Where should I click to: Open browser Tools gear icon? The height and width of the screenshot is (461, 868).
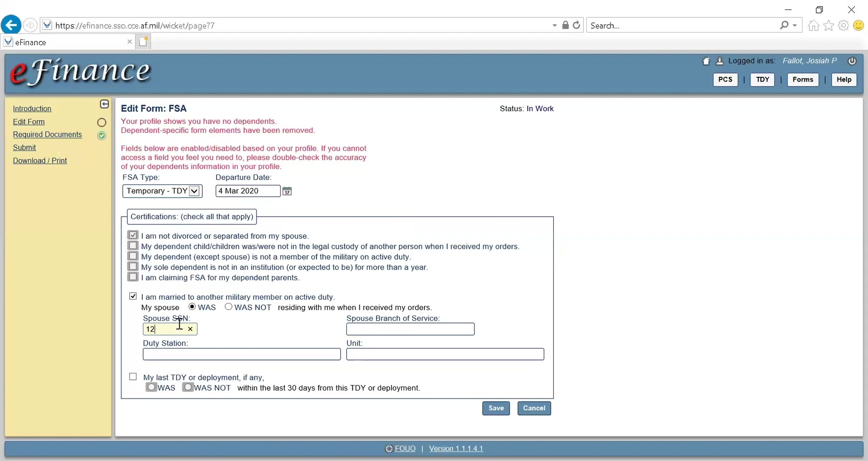pos(843,26)
